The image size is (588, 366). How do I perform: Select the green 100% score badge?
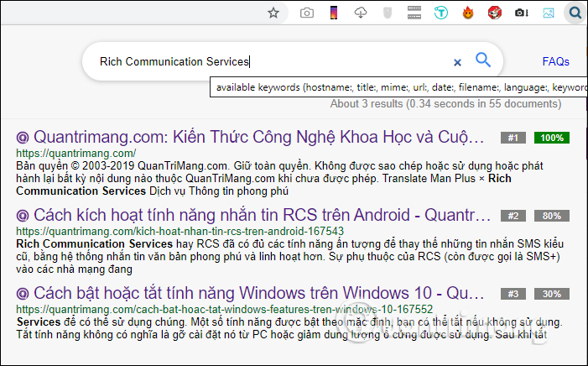point(552,138)
